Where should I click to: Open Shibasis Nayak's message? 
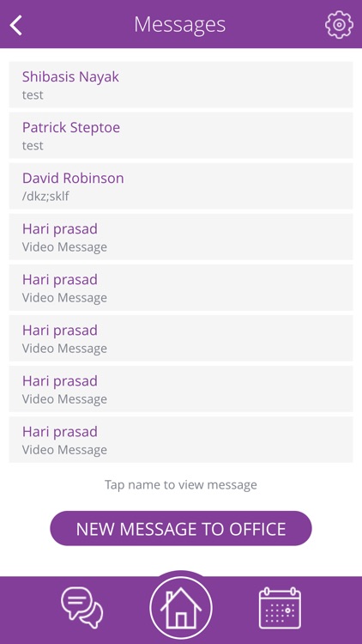point(181,85)
